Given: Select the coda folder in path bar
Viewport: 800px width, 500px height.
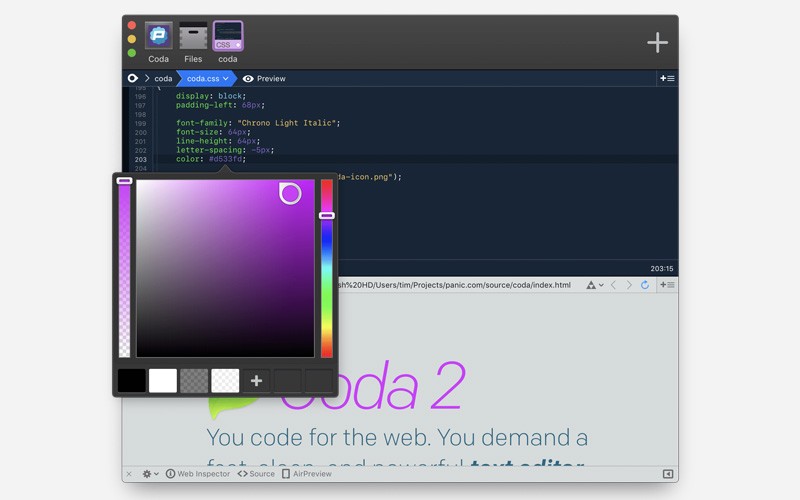Looking at the screenshot, I should [x=163, y=79].
